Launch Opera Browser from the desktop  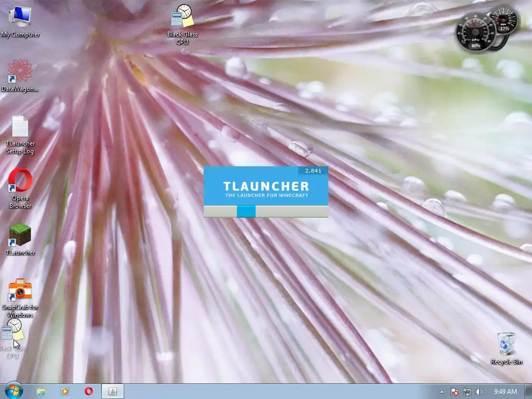pos(20,189)
